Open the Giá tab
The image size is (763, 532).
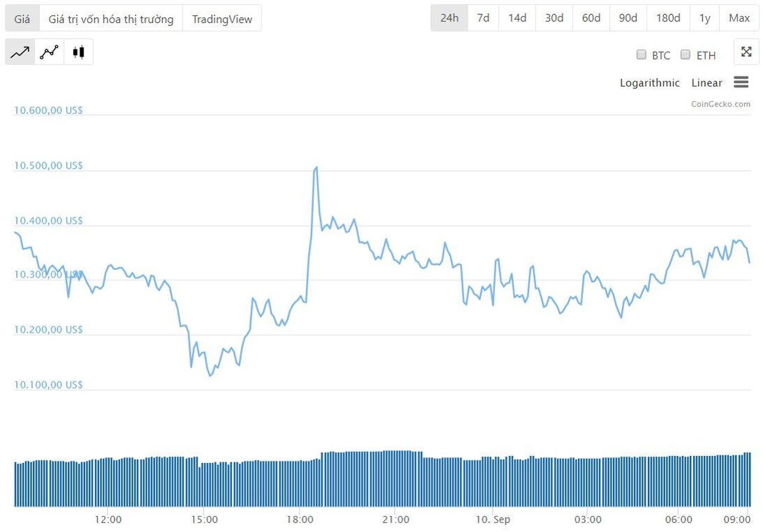click(22, 18)
